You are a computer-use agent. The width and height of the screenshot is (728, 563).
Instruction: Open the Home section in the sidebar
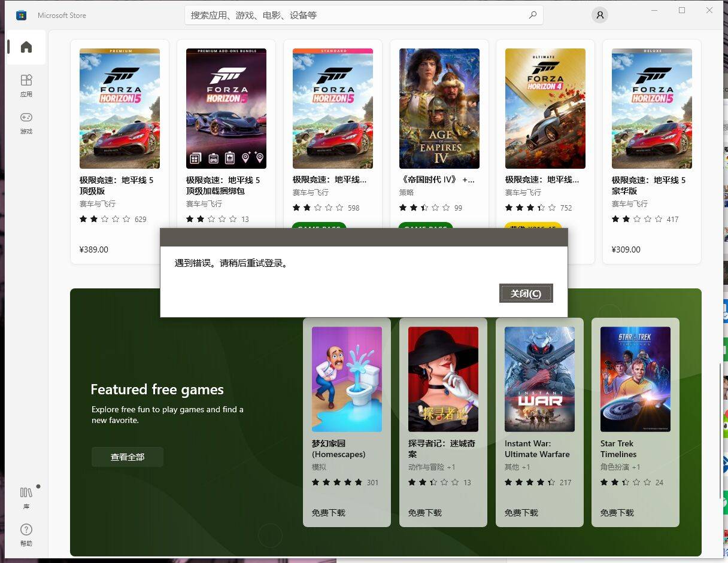[25, 46]
